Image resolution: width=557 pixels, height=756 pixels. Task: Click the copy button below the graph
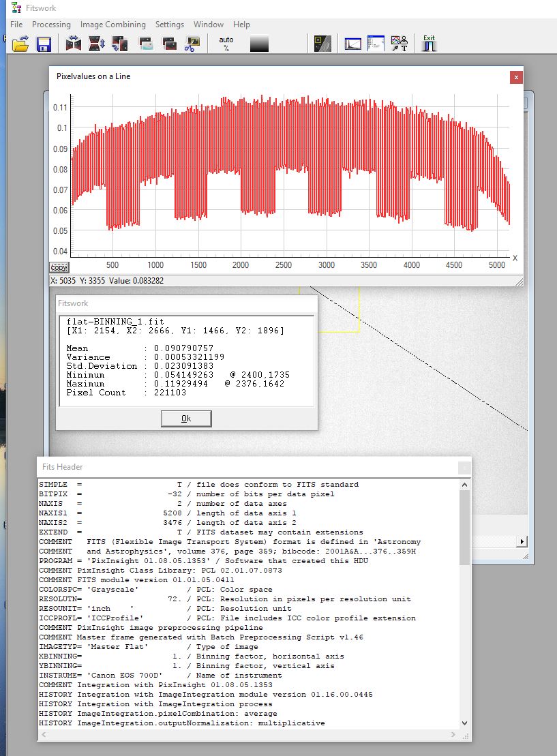(x=59, y=268)
